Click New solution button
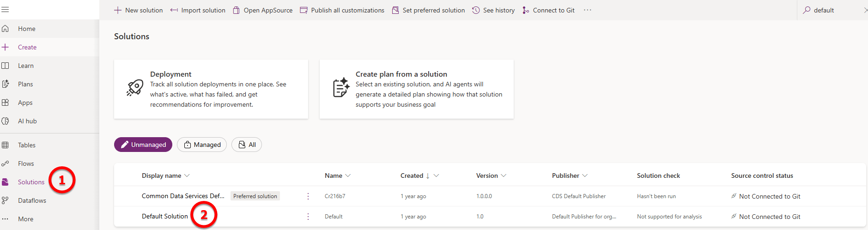This screenshot has width=868, height=230. pyautogui.click(x=139, y=10)
